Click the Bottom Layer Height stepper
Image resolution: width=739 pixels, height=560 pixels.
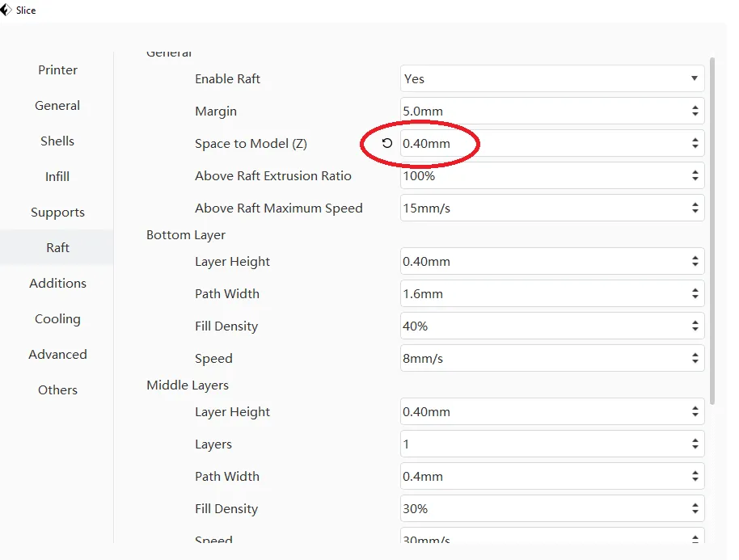(x=695, y=261)
